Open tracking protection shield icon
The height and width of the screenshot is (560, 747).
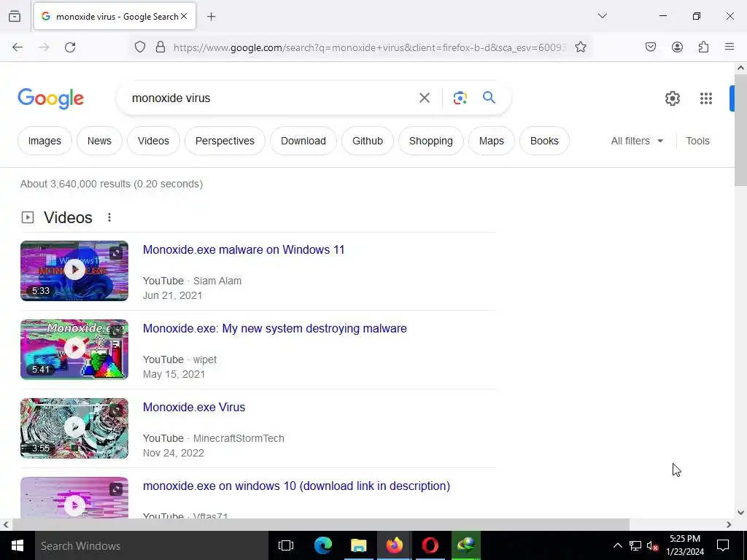click(139, 47)
